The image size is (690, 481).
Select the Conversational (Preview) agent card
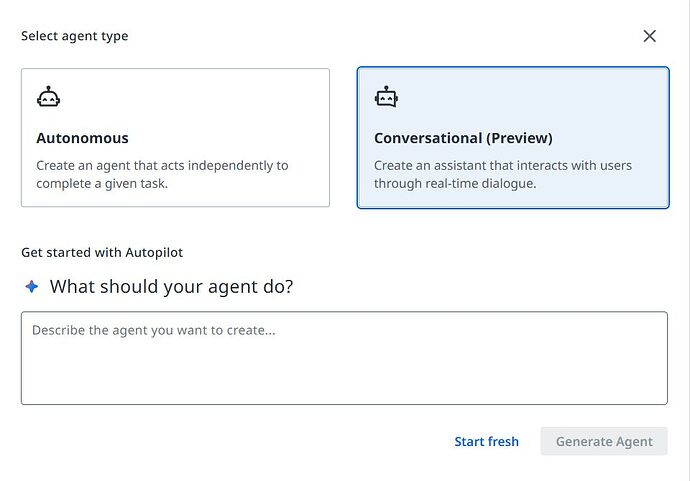(x=512, y=137)
